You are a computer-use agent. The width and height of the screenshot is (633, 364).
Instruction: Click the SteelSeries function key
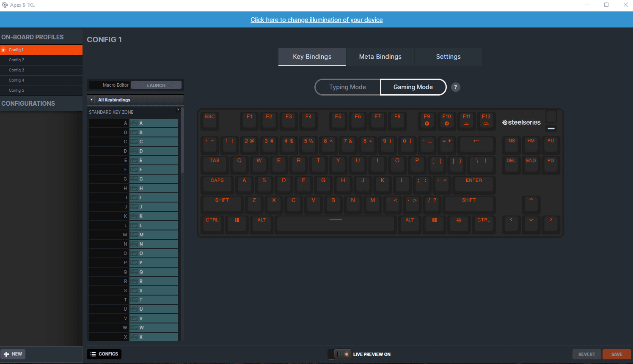pos(459,224)
